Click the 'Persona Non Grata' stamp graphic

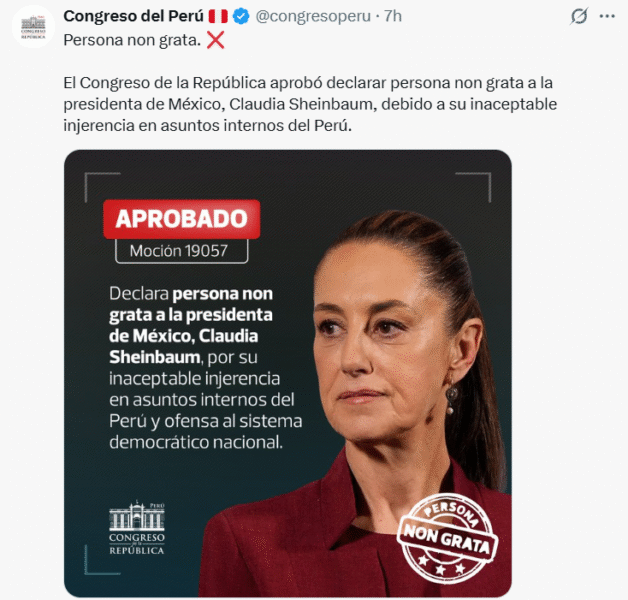tap(447, 539)
